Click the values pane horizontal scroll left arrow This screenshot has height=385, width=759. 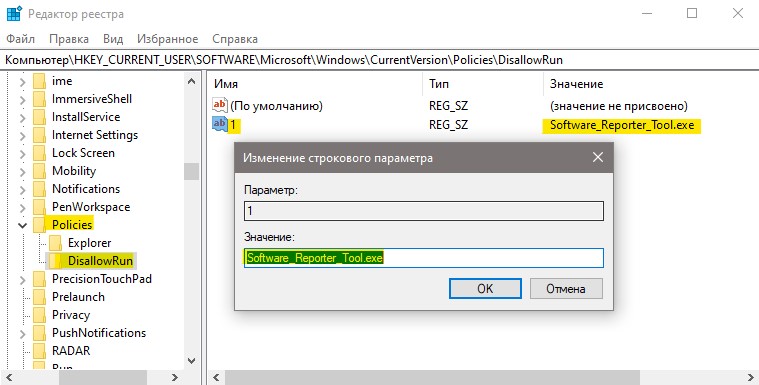(x=216, y=377)
